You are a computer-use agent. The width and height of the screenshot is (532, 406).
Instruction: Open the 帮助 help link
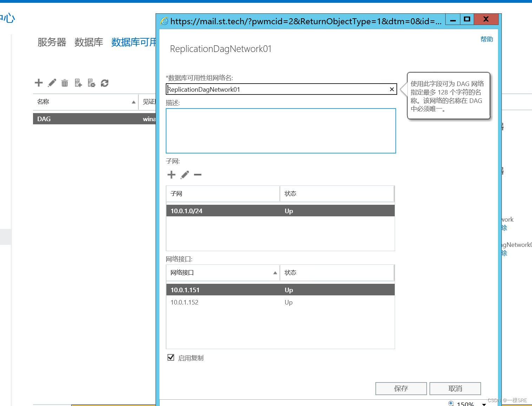pos(487,39)
